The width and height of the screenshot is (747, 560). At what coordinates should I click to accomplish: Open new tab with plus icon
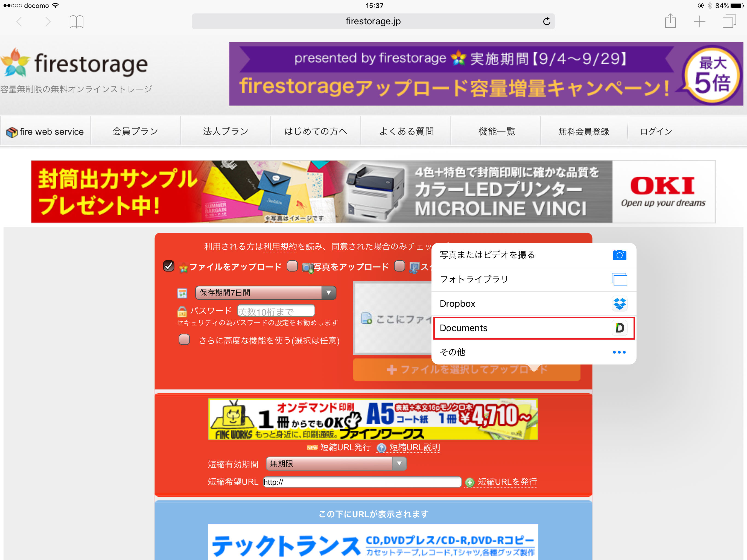click(699, 22)
